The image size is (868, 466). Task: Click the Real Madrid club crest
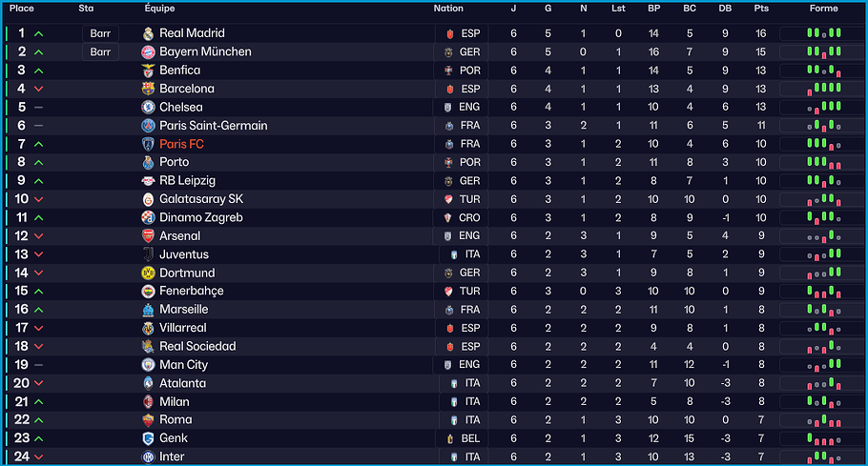click(x=148, y=33)
